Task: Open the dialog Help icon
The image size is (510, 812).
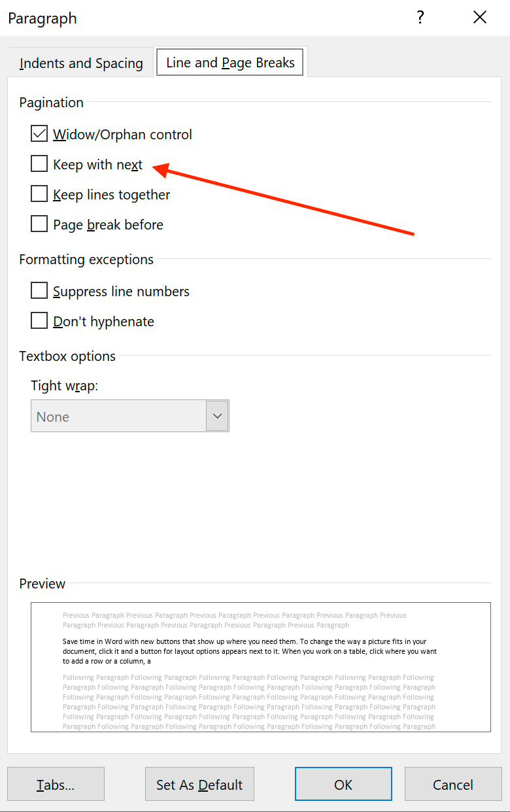Action: (420, 18)
